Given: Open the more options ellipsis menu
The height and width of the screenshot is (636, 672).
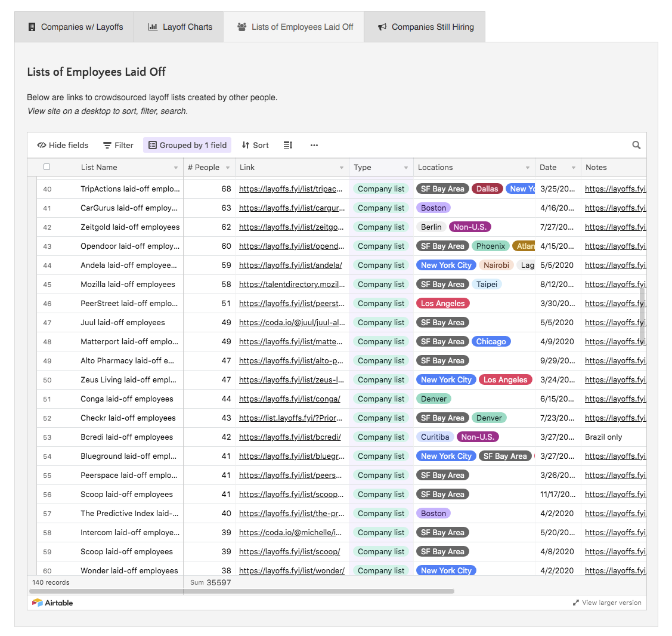Looking at the screenshot, I should coord(314,145).
